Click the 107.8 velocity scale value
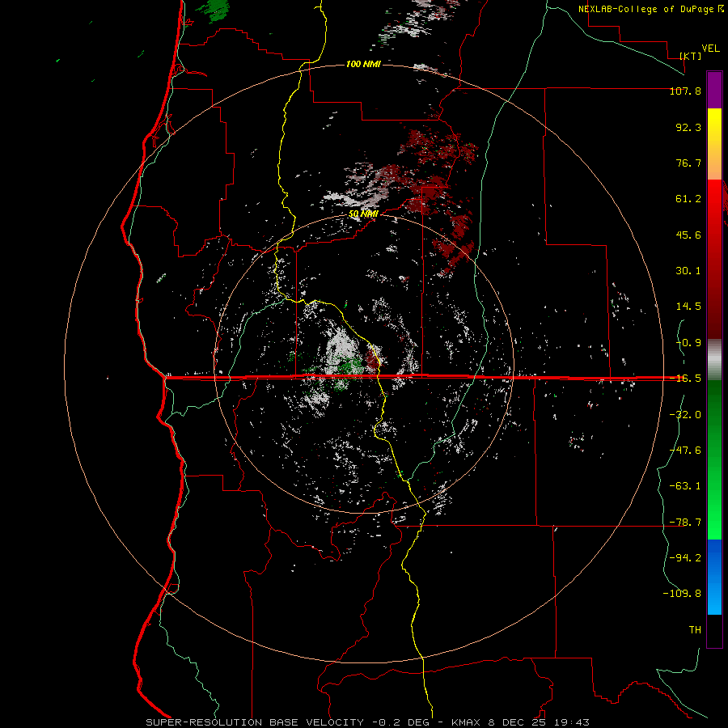Viewport: 728px width, 728px height. 685,91
